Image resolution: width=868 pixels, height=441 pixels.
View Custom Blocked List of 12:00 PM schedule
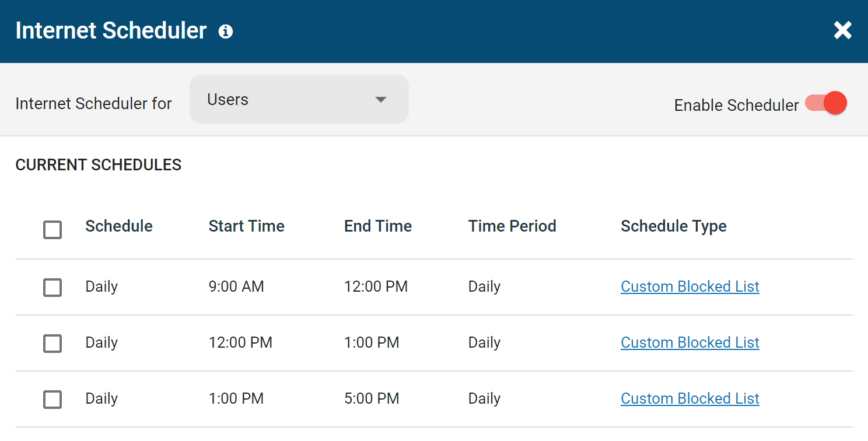tap(689, 342)
